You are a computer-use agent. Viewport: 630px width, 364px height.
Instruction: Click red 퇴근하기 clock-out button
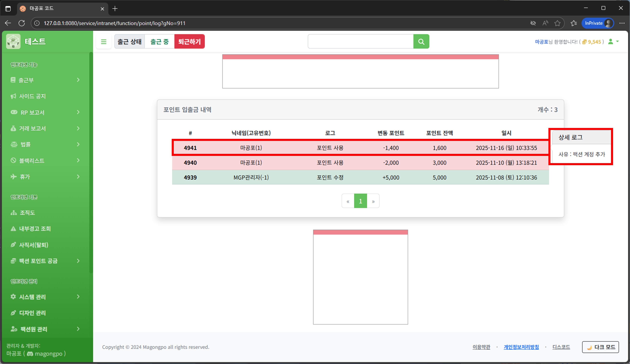tap(189, 41)
